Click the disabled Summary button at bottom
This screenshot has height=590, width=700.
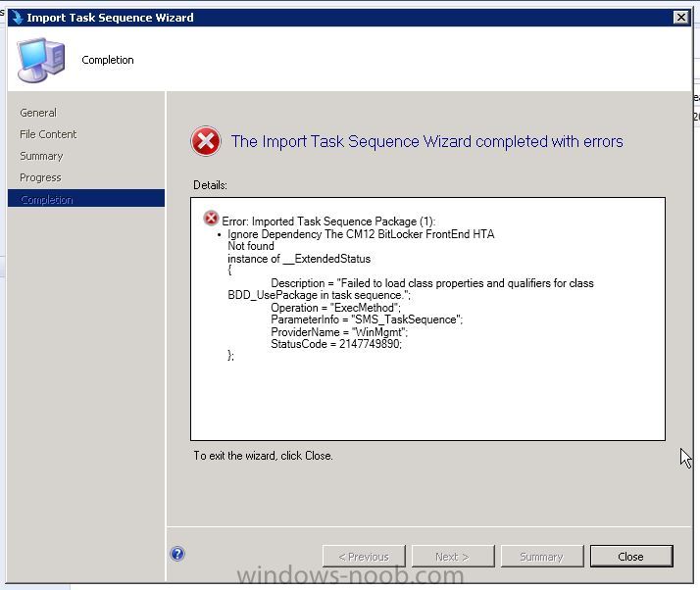coord(541,557)
